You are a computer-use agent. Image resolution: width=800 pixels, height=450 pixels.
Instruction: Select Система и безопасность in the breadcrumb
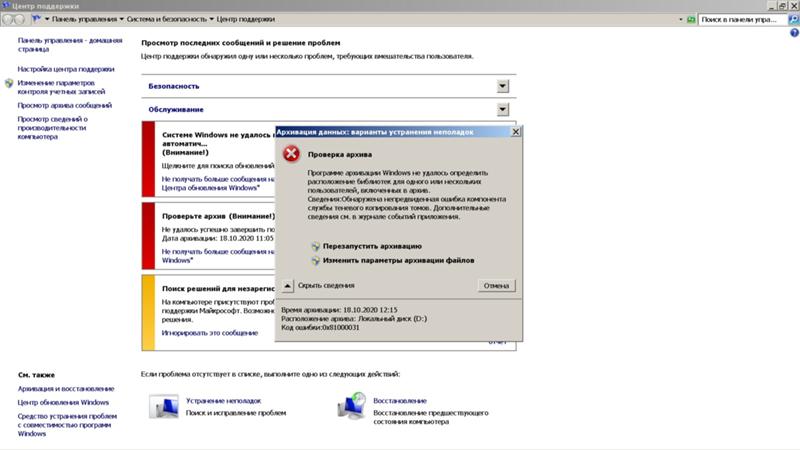(x=167, y=19)
